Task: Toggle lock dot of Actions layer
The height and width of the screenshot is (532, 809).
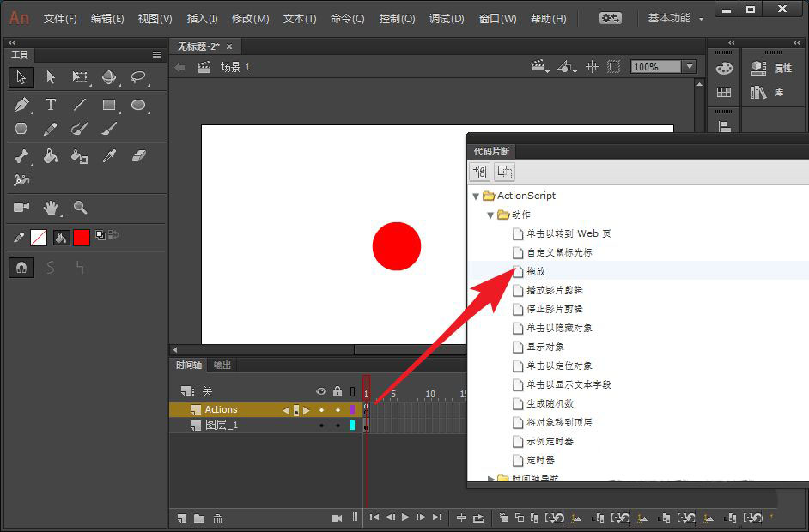Action: (338, 410)
